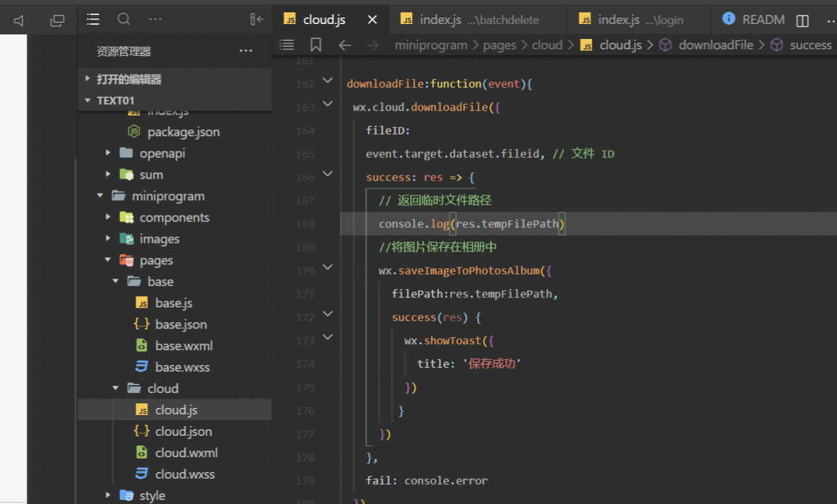The height and width of the screenshot is (504, 837).
Task: Expand the 打开的编辑器 section
Action: click(x=88, y=79)
